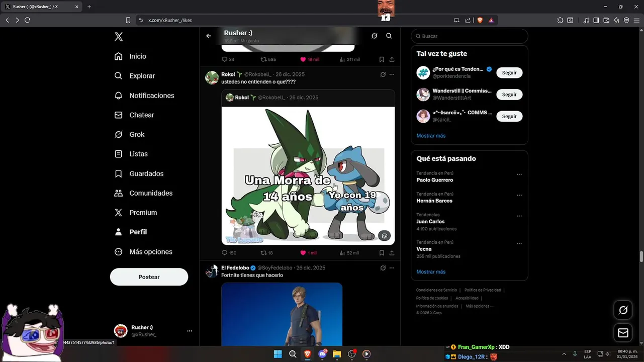Unlike the top post with 19 mil likes
The height and width of the screenshot is (362, 644).
tap(309, 59)
